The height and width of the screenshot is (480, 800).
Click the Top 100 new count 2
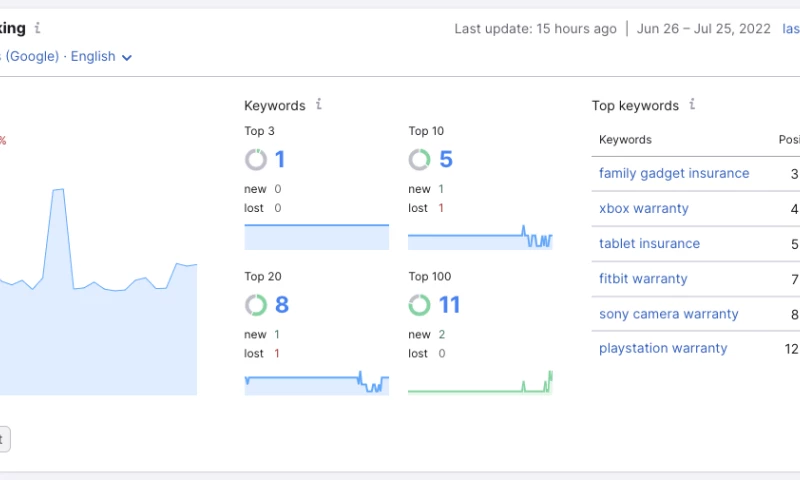point(442,335)
